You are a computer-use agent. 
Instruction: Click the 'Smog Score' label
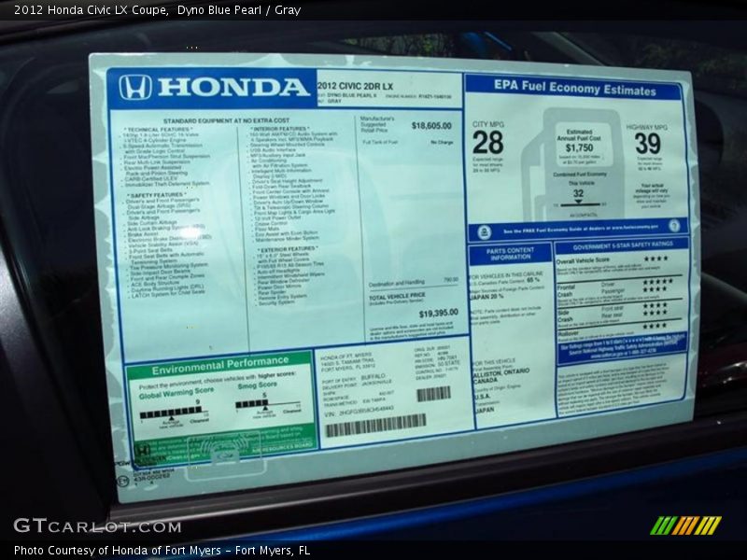point(258,385)
